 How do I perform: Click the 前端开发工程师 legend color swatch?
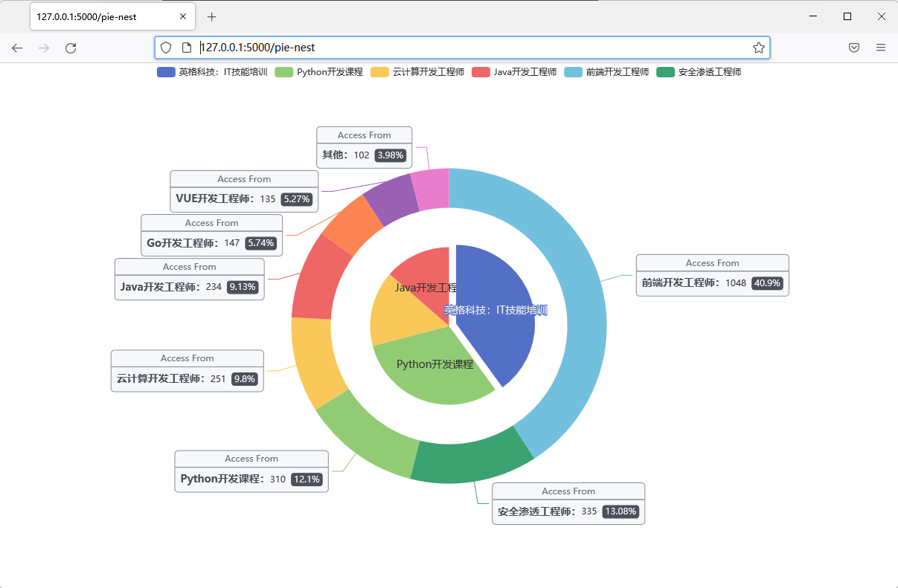pyautogui.click(x=573, y=72)
